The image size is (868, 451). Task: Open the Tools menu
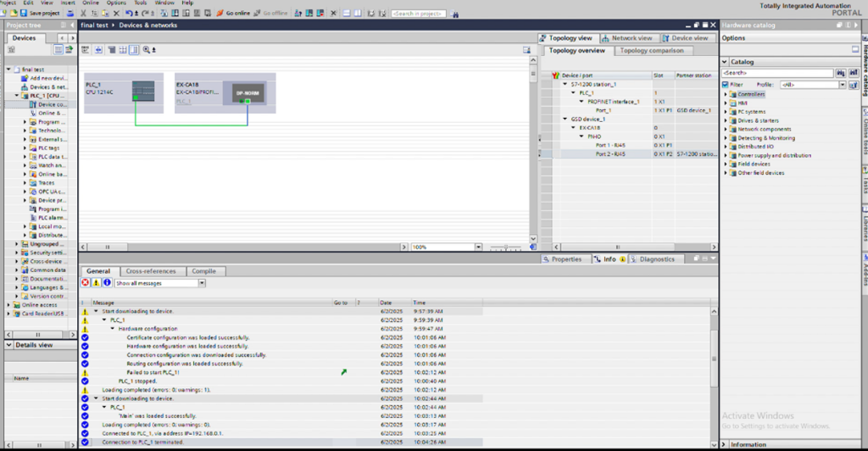pyautogui.click(x=141, y=3)
